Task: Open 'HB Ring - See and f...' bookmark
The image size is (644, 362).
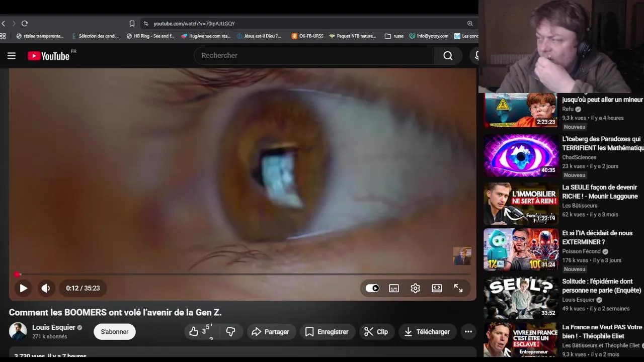Action: pos(150,36)
